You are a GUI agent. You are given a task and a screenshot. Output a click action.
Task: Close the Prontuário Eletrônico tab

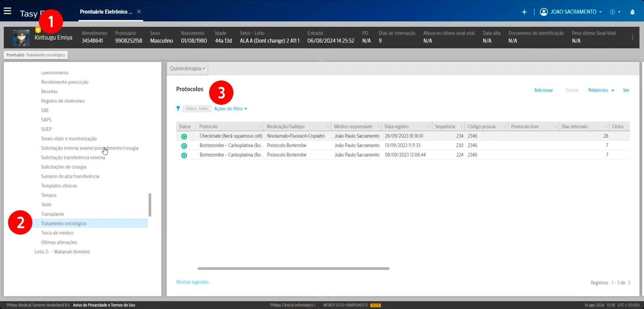tap(139, 12)
